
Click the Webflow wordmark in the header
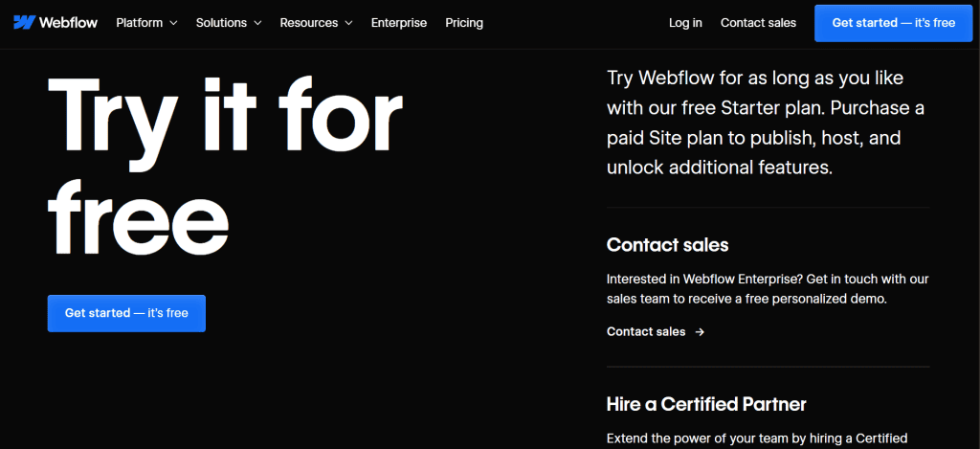click(x=68, y=23)
